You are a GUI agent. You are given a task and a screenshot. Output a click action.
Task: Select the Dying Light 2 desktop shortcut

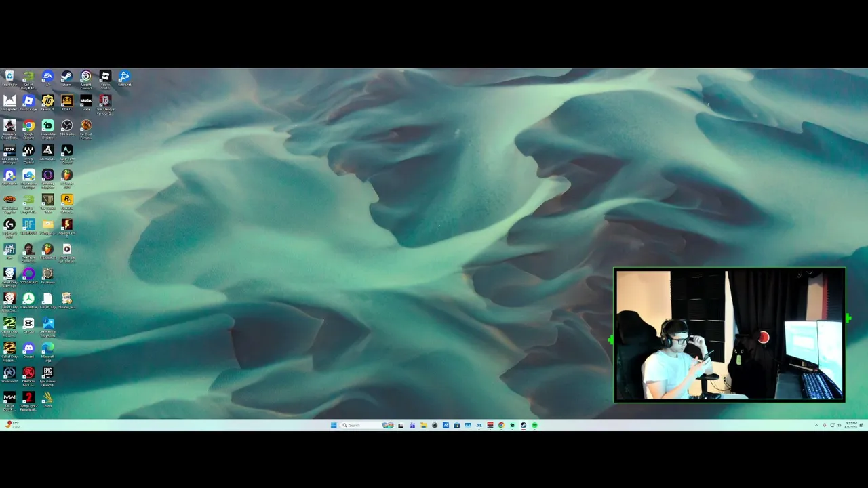[x=28, y=401]
